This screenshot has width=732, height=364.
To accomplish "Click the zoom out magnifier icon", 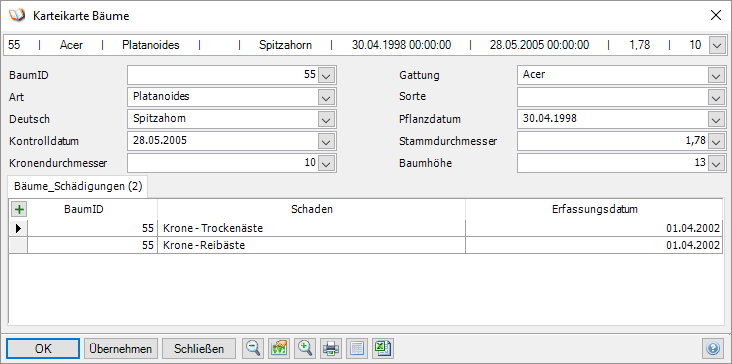I will click(254, 349).
